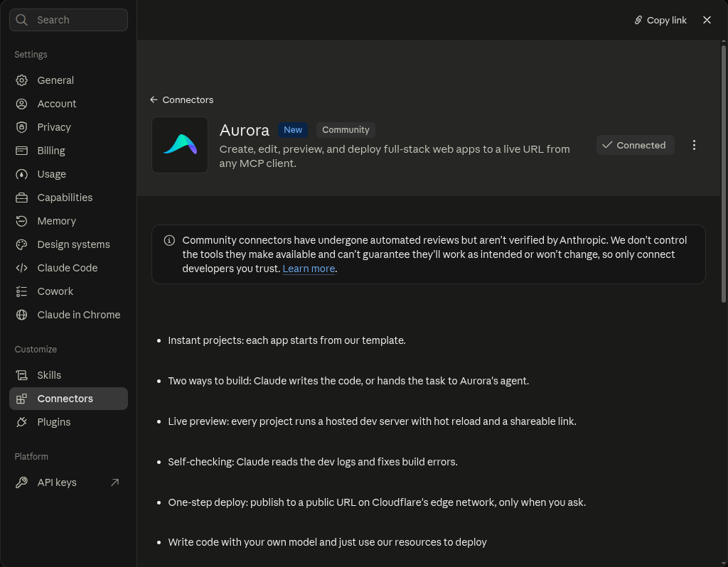
Task: Open Account settings
Action: pyautogui.click(x=68, y=104)
